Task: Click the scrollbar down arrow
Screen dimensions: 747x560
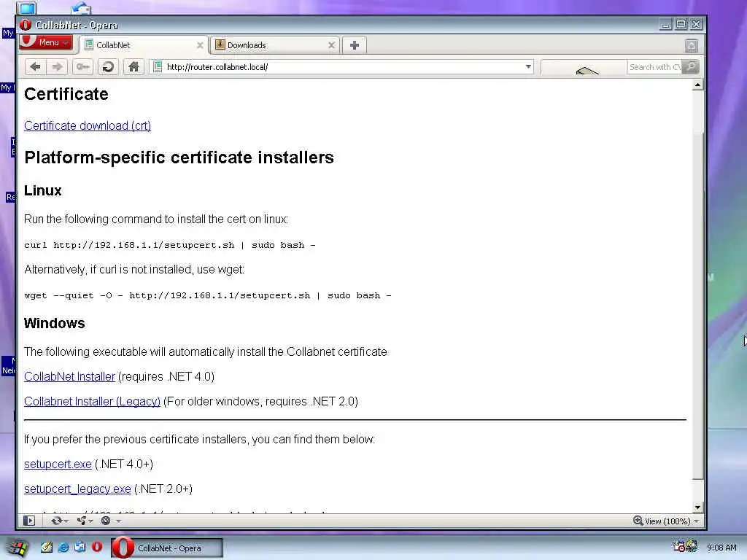Action: (x=698, y=507)
